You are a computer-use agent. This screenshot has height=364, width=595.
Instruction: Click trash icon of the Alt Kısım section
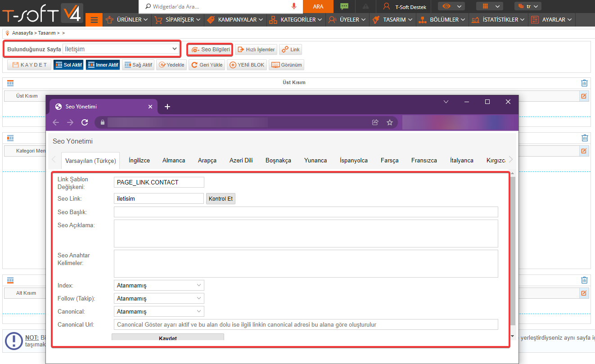(x=584, y=280)
